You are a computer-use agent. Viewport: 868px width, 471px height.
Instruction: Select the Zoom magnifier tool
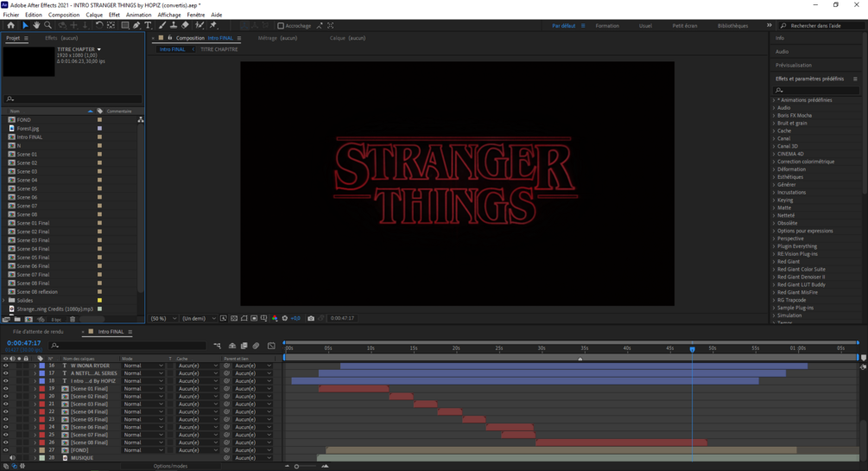point(48,25)
